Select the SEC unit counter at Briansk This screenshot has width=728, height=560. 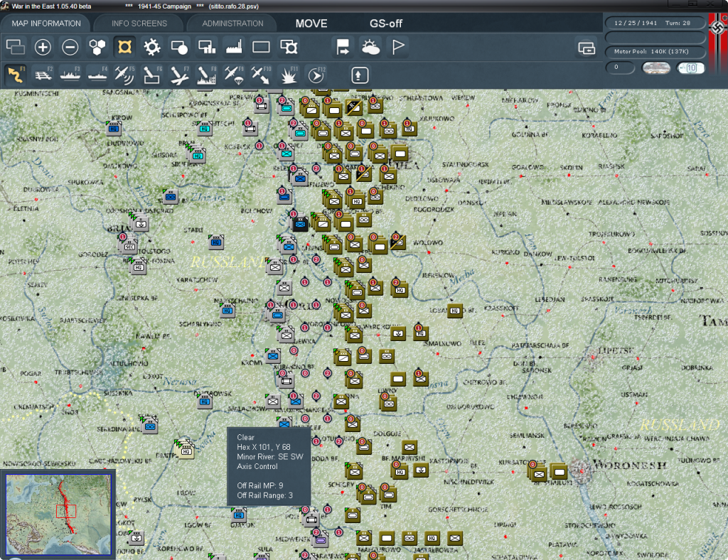(129, 245)
